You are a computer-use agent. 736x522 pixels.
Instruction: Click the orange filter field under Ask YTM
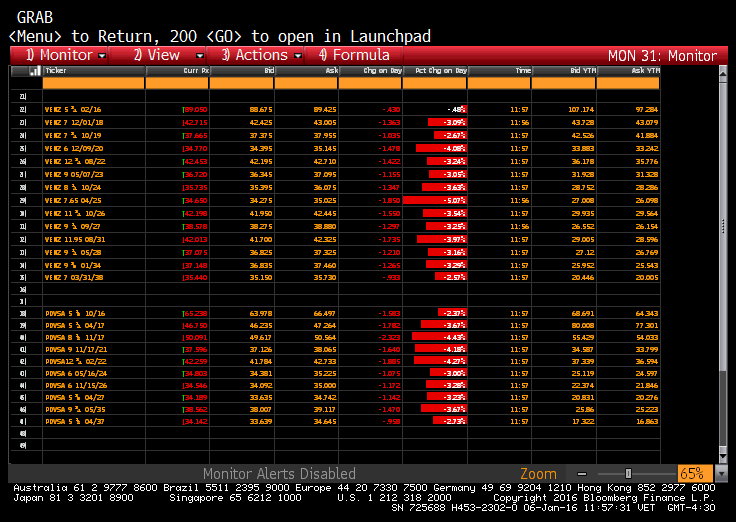(x=629, y=83)
